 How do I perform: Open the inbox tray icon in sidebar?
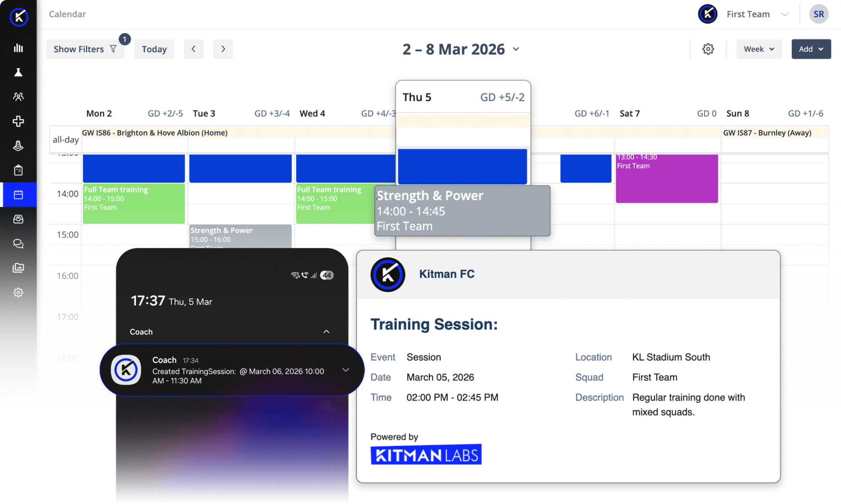tap(18, 219)
